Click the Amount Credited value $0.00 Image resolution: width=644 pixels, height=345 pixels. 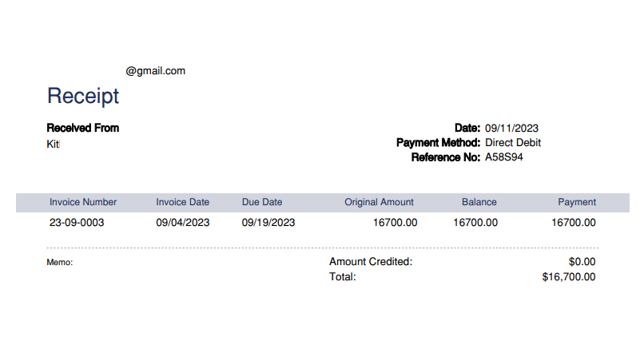[x=582, y=262]
